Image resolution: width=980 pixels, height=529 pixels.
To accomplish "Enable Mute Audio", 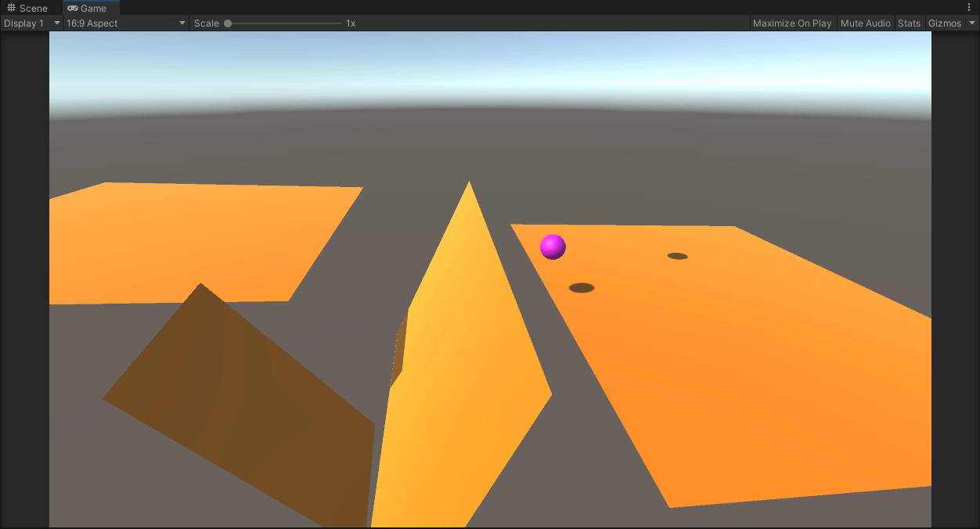I will 865,23.
